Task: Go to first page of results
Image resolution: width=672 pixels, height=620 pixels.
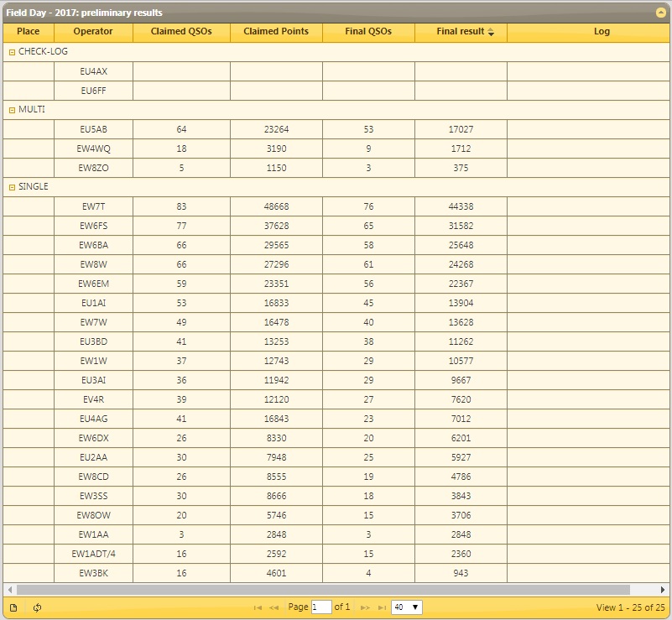Action: click(258, 607)
